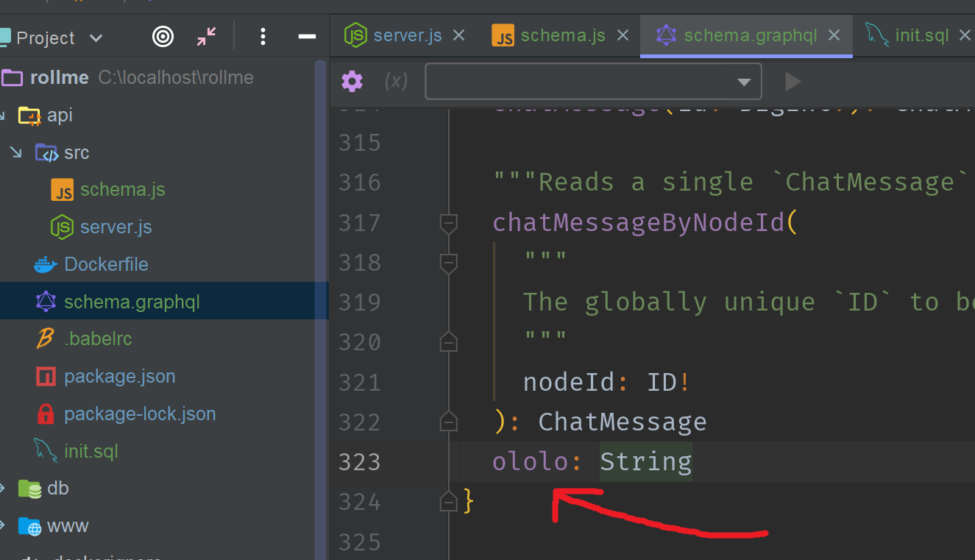
Task: Open Dockerfile in project tree
Action: 106,264
